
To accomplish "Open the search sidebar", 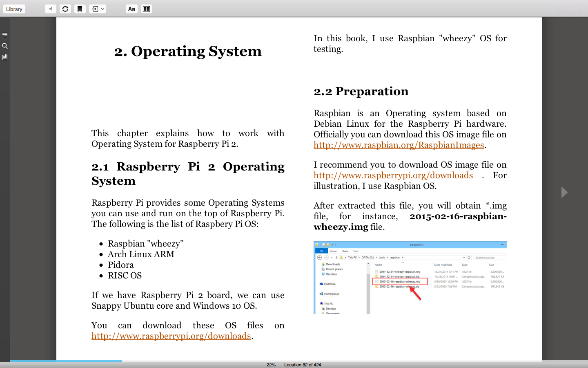I will point(5,46).
